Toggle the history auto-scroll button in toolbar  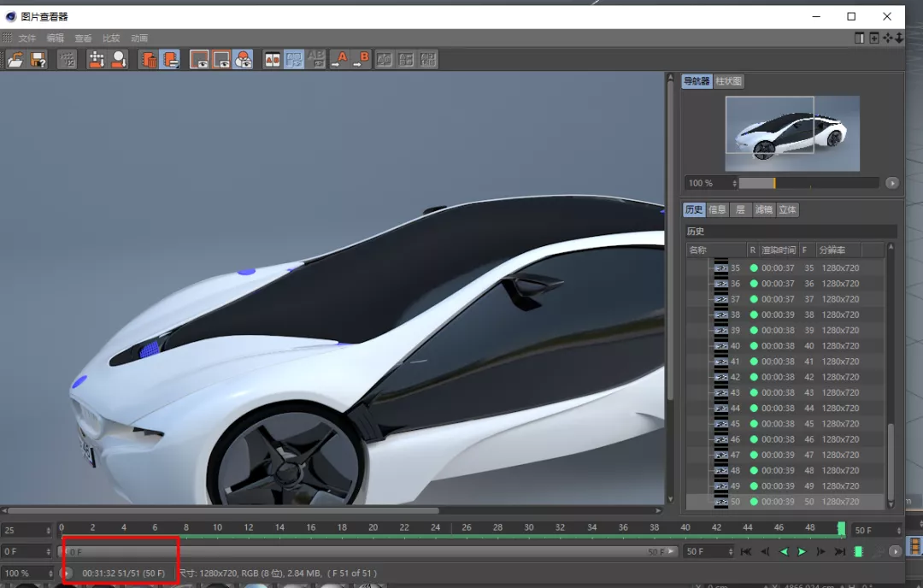pos(170,59)
